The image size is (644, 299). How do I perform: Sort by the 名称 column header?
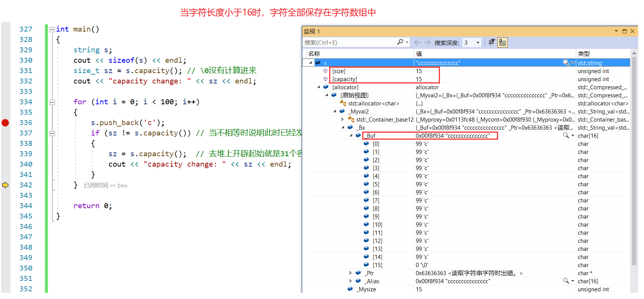click(360, 53)
